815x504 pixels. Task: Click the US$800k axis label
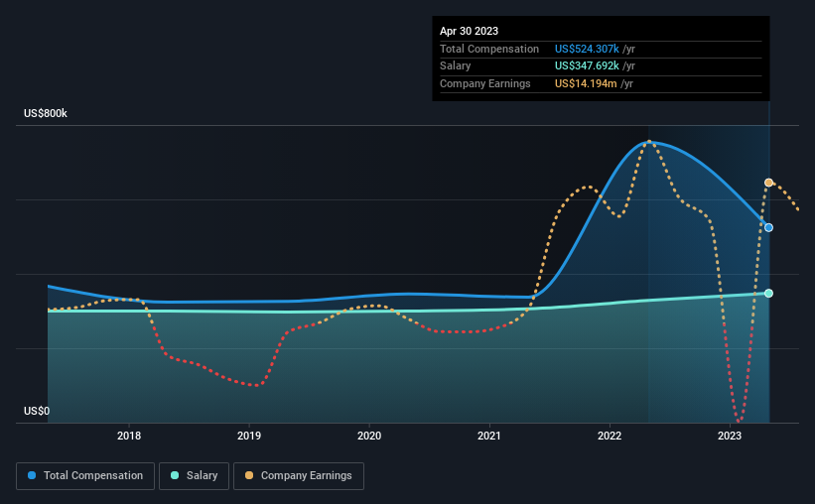[46, 113]
